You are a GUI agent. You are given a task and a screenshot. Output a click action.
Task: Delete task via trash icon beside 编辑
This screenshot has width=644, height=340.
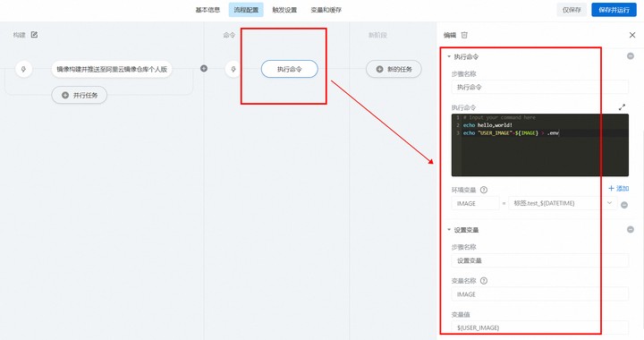click(x=464, y=35)
